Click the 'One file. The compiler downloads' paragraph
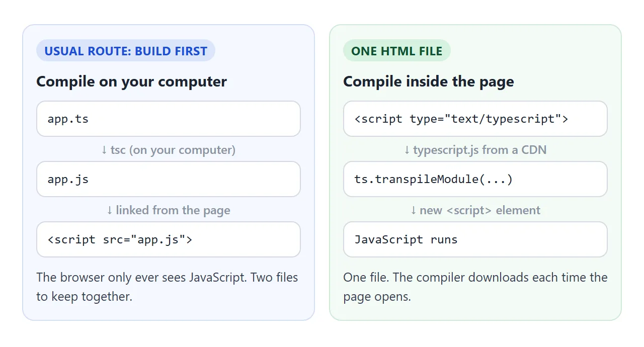The image size is (644, 347). click(x=475, y=287)
